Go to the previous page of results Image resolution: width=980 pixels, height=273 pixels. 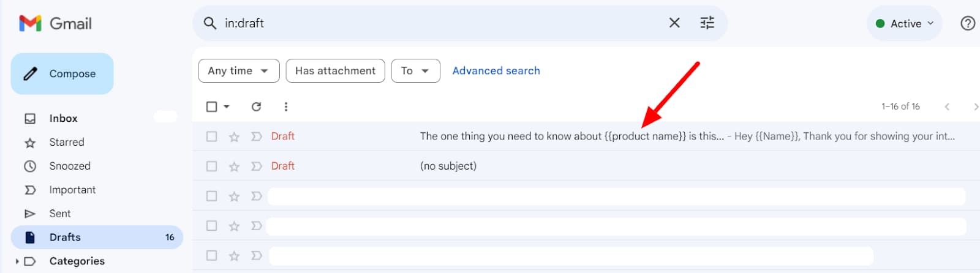point(947,107)
